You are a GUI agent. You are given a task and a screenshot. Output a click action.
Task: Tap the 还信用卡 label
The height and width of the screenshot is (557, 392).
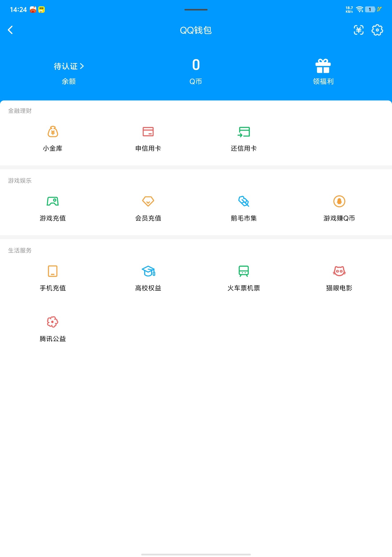[244, 149]
